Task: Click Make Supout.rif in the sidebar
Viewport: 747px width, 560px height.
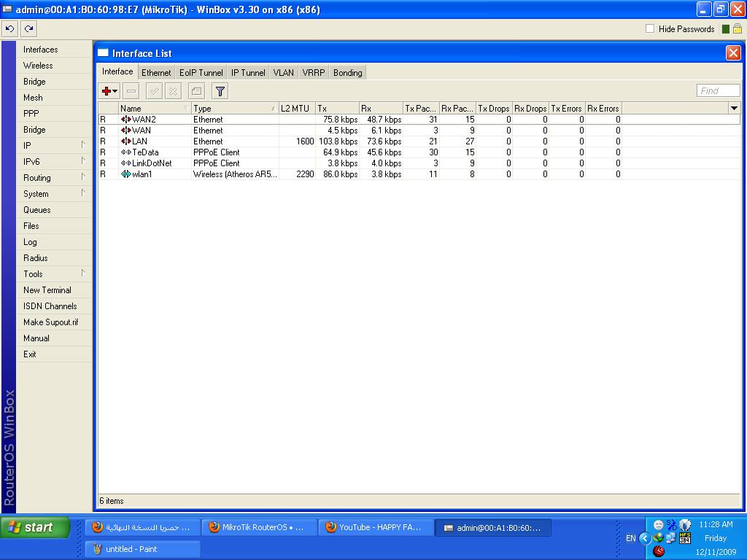Action: [54, 322]
